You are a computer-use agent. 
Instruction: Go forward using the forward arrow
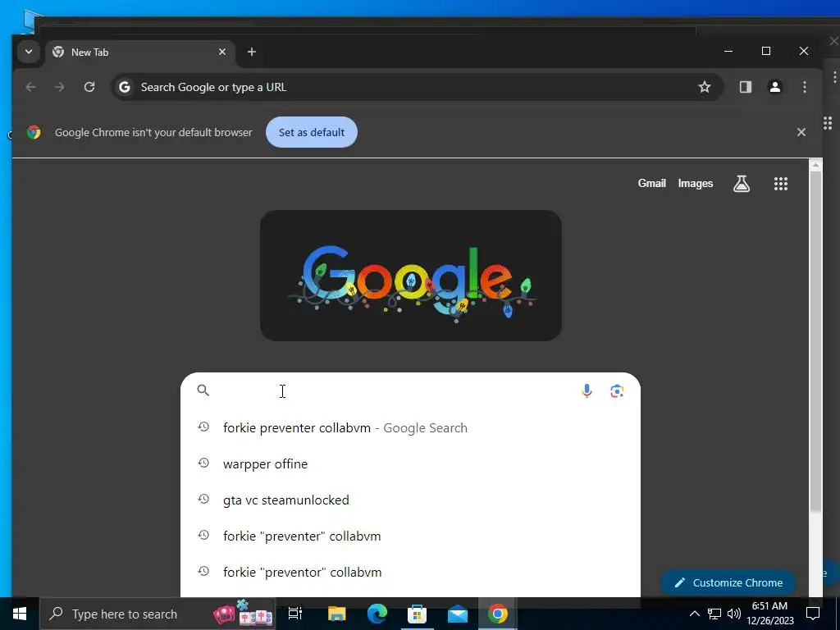(x=59, y=87)
